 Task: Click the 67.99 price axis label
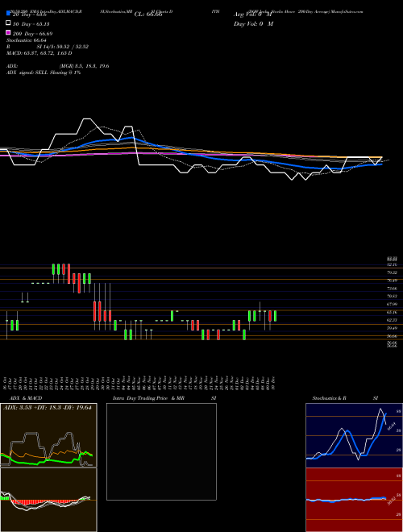pos(393,305)
